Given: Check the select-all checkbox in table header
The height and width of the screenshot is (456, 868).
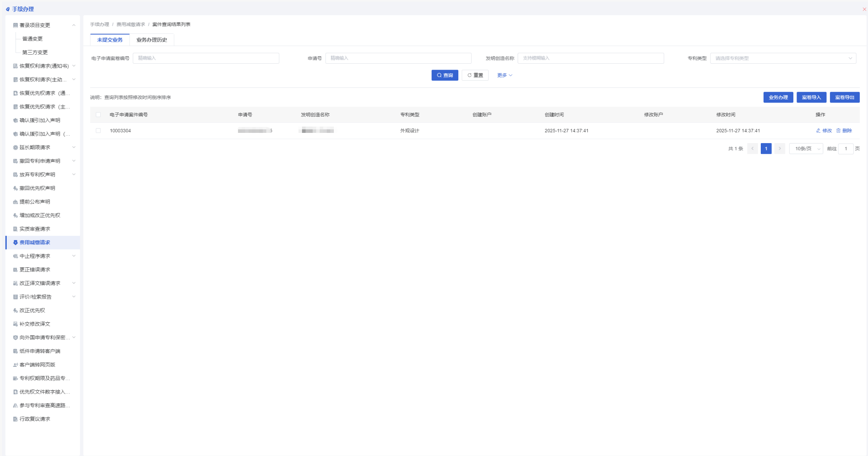Looking at the screenshot, I should tap(98, 115).
